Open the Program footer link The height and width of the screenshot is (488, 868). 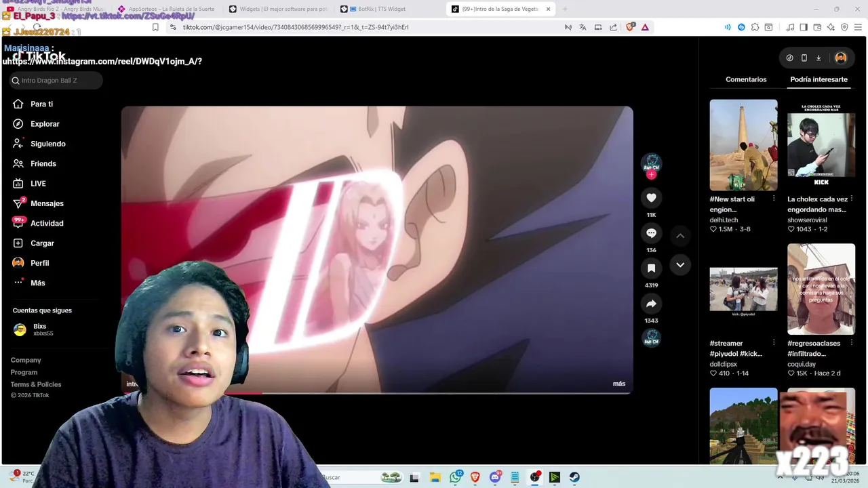click(x=24, y=372)
